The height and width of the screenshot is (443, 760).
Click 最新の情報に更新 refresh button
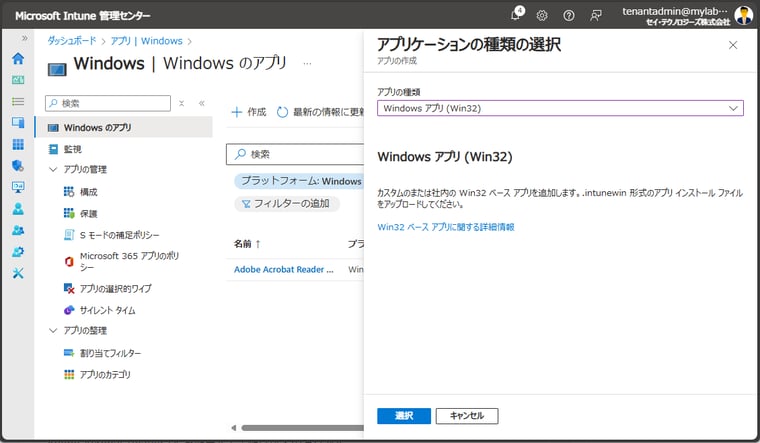[320, 112]
